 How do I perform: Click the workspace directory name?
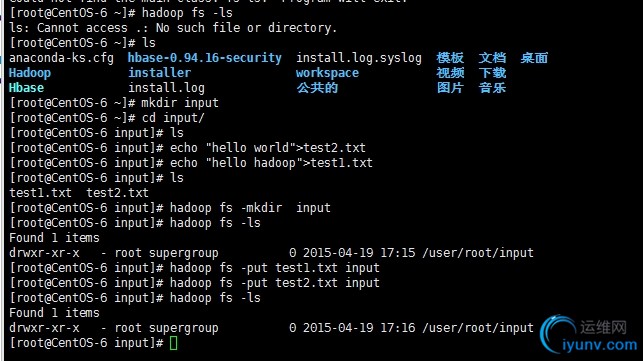pos(327,73)
